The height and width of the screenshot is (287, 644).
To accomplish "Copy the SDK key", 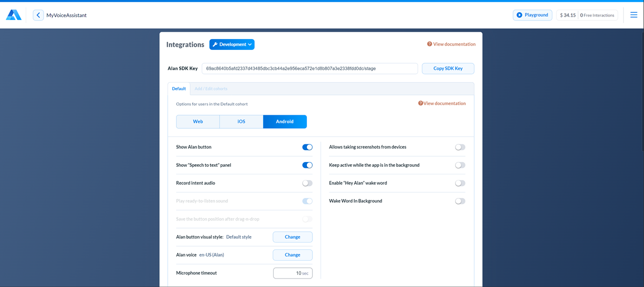I will pyautogui.click(x=448, y=69).
